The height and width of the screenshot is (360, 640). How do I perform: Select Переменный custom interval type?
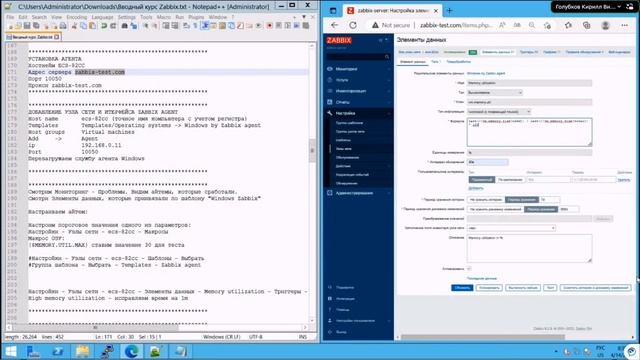point(482,180)
